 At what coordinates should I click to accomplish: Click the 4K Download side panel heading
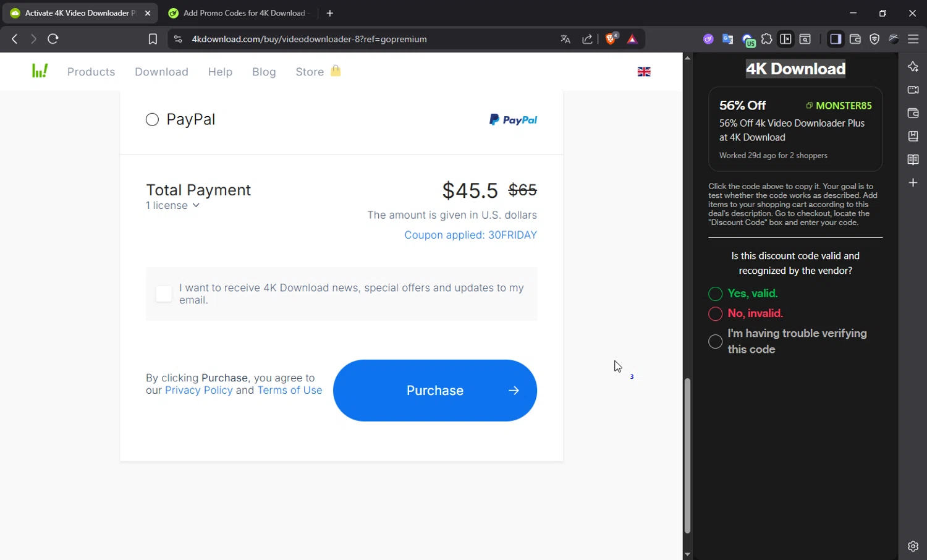click(x=795, y=69)
